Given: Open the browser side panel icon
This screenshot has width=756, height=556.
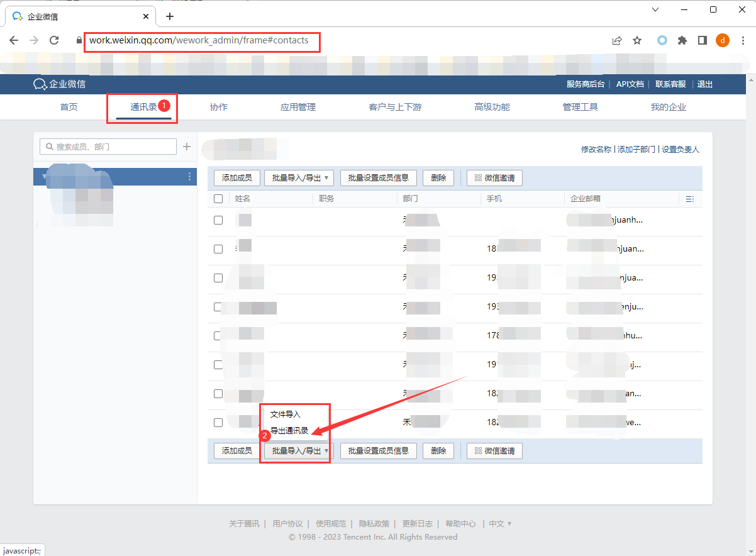Looking at the screenshot, I should coord(703,40).
